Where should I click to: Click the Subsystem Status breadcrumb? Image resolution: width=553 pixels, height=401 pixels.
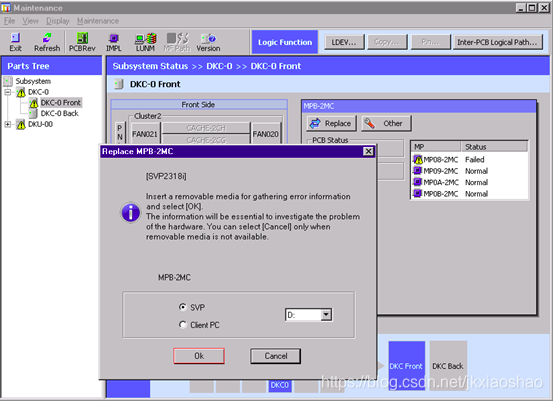click(150, 66)
